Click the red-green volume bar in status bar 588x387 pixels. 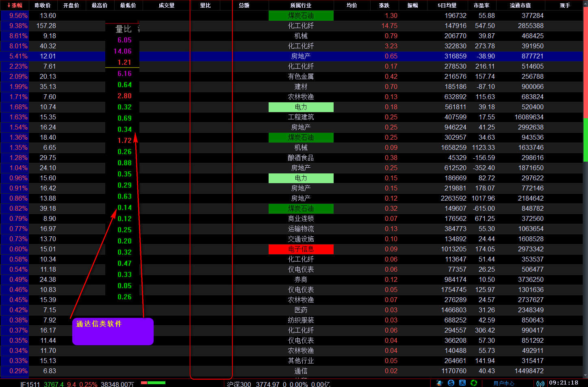click(x=153, y=383)
